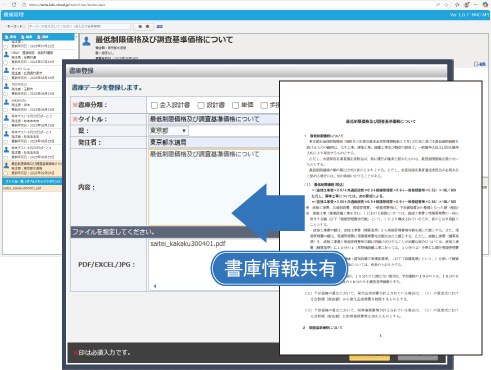Click inside the 内容 content text area
Image resolution: width=491 pixels, height=370 pixels.
point(214,187)
